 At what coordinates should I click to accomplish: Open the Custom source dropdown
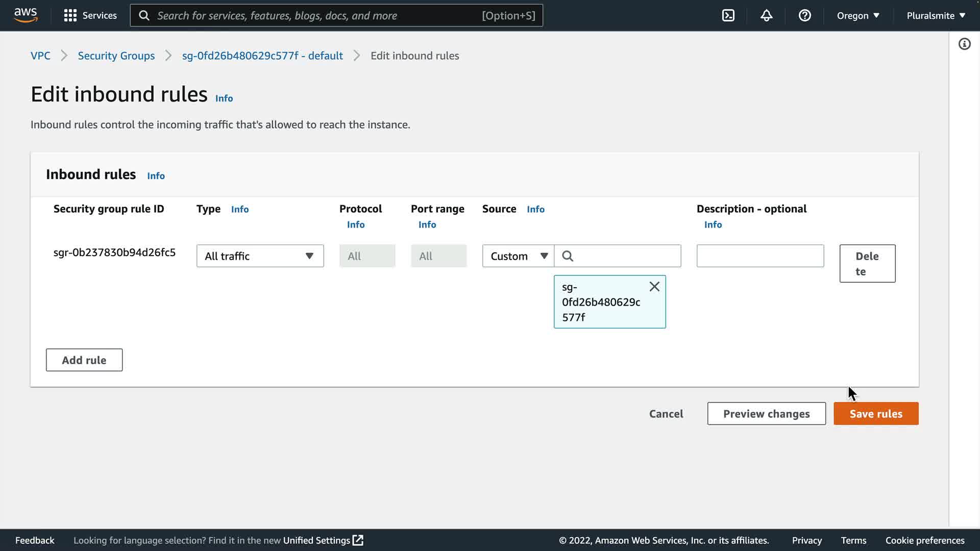tap(518, 256)
